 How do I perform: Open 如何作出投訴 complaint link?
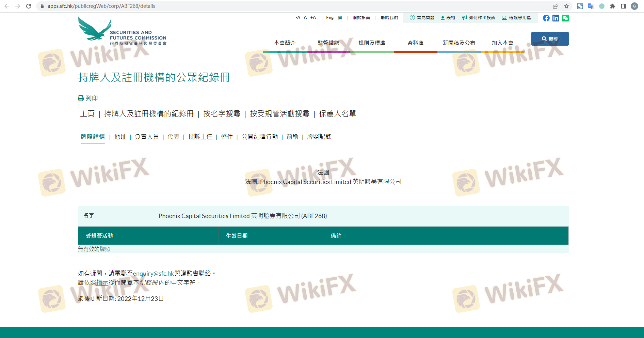pyautogui.click(x=479, y=18)
